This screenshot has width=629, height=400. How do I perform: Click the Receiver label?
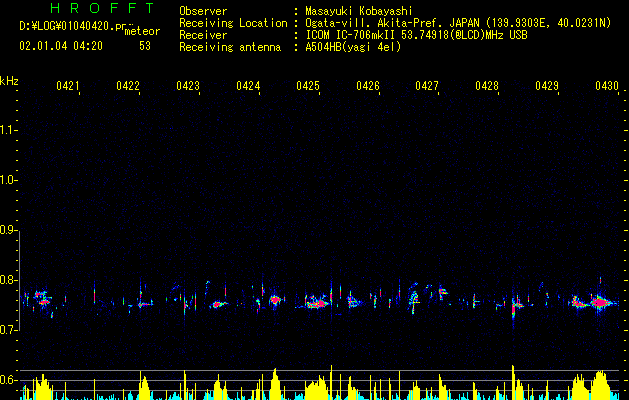pyautogui.click(x=203, y=35)
